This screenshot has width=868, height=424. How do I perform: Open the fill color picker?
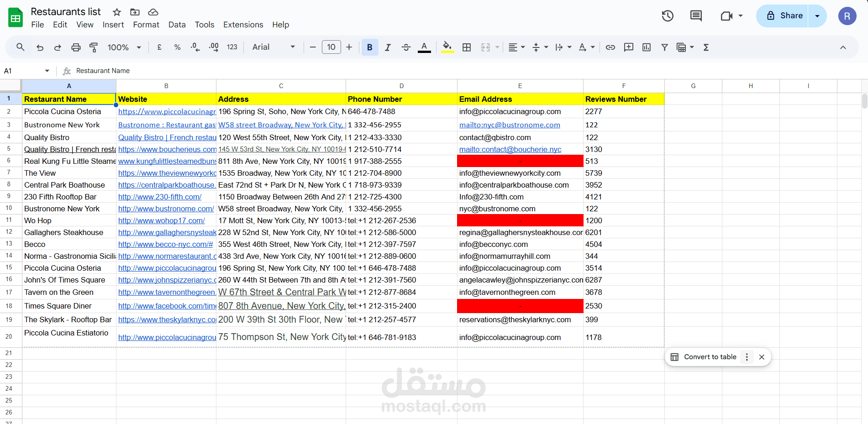(x=447, y=47)
